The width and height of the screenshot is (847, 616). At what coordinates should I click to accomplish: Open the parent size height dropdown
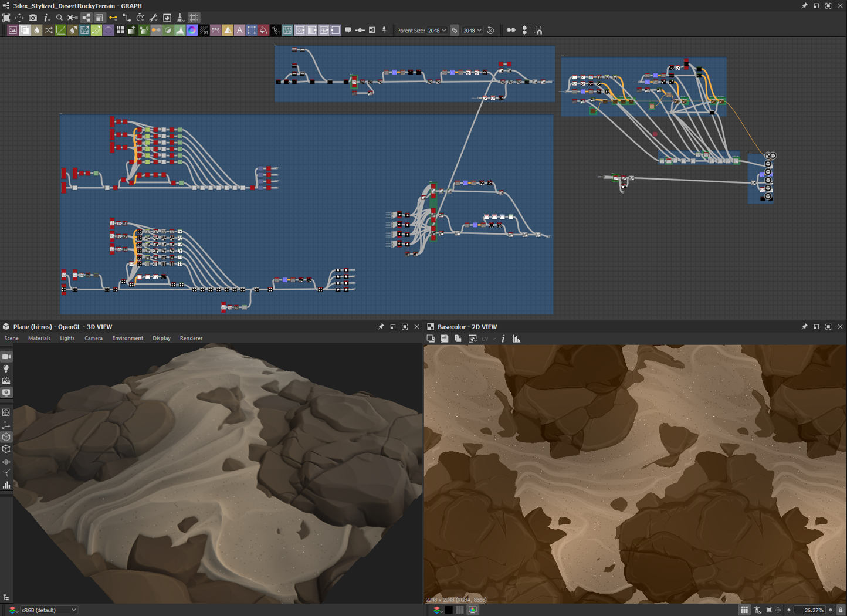(472, 31)
